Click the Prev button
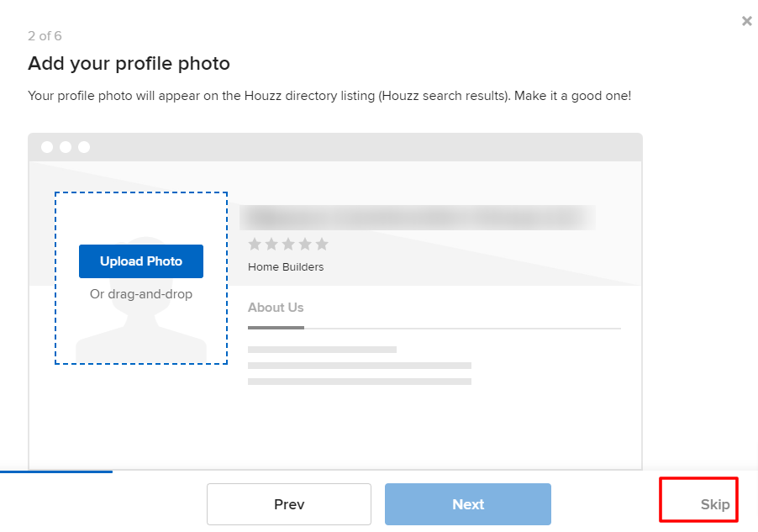 pos(288,503)
